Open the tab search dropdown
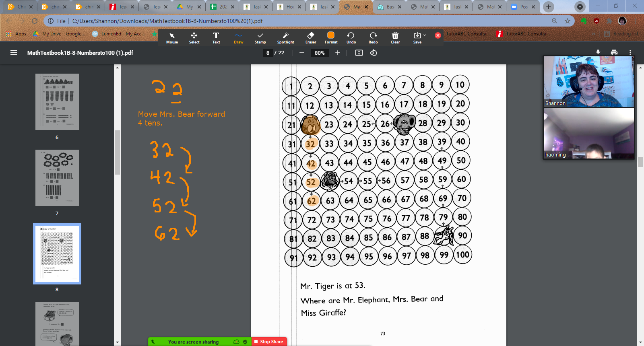Image resolution: width=644 pixels, height=346 pixels. click(x=580, y=7)
